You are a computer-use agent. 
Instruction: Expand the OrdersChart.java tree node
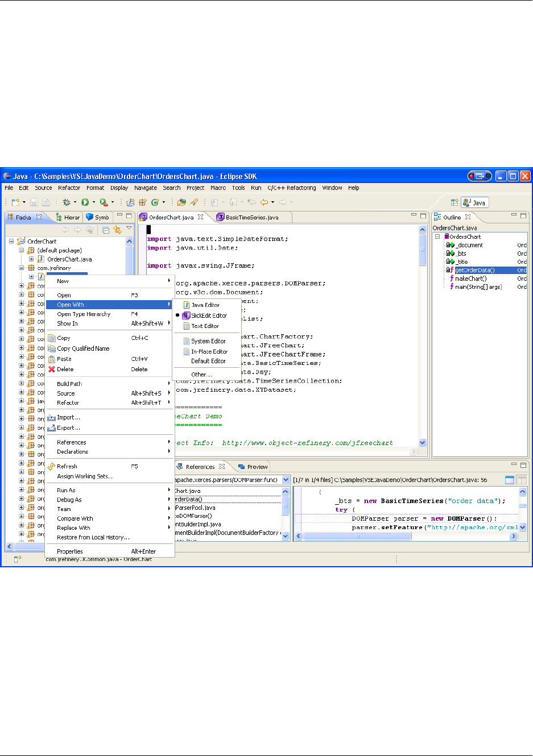coord(31,259)
